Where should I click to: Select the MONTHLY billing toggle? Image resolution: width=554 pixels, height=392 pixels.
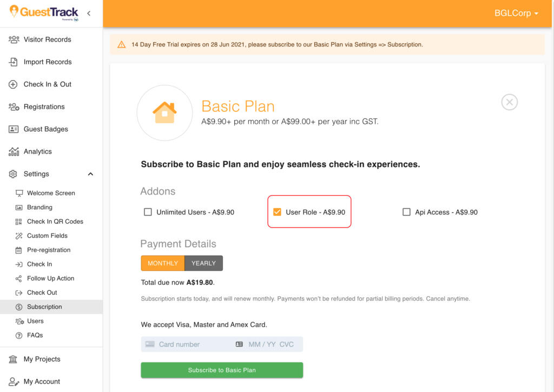pyautogui.click(x=162, y=263)
